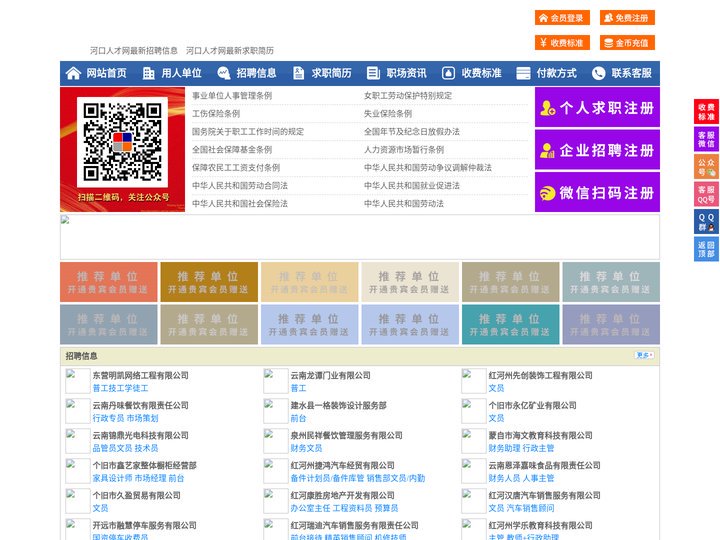The width and height of the screenshot is (720, 540).
Task: Click the 金币充值 button
Action: 627,43
